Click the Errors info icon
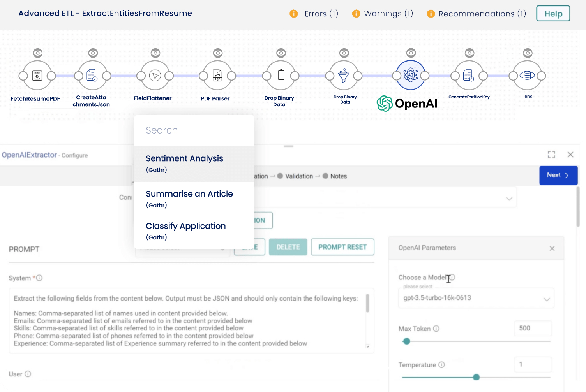This screenshot has width=586, height=392. pos(294,14)
